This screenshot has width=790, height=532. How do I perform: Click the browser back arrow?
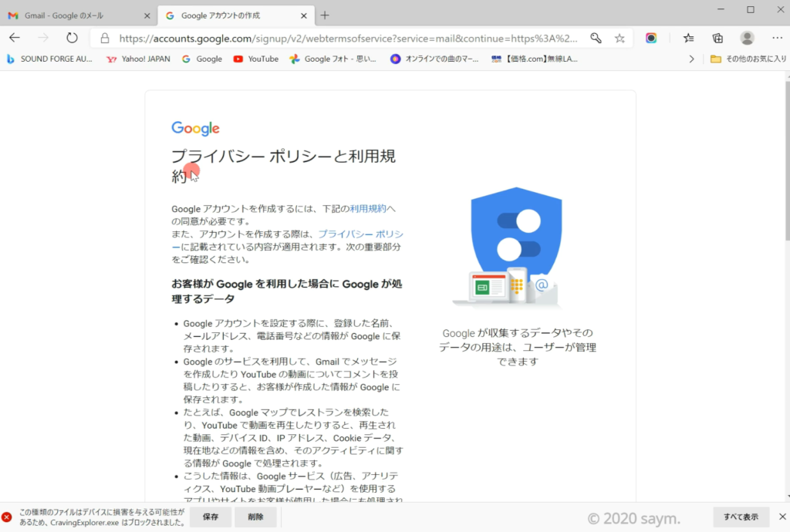(x=15, y=38)
